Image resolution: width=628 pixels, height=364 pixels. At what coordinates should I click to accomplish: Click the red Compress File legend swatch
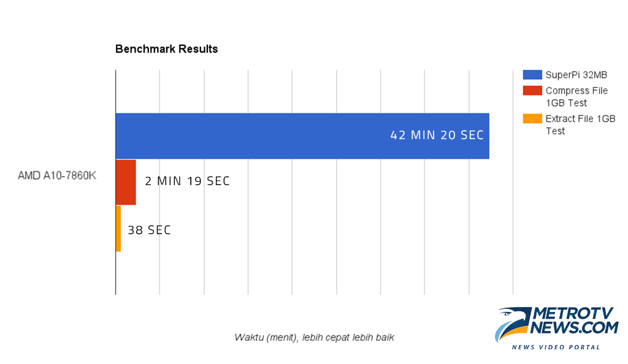(532, 91)
